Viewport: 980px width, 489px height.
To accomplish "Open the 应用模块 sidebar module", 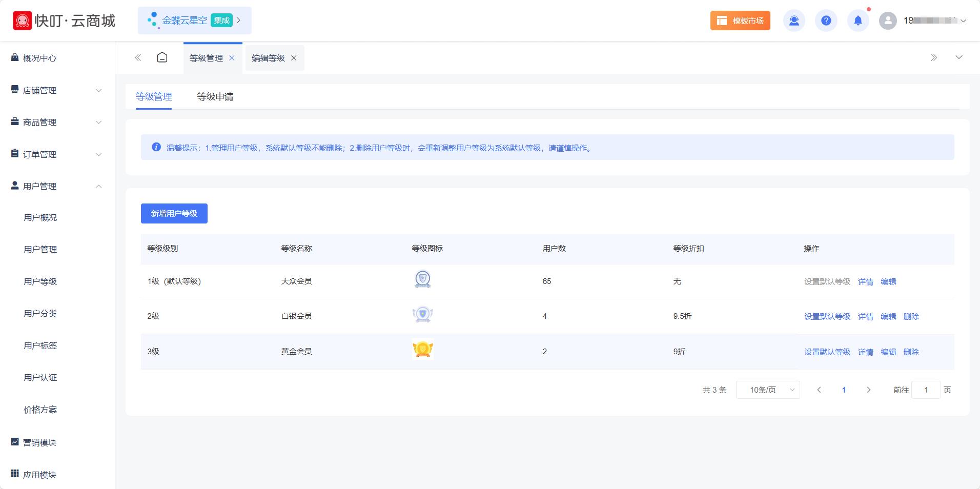I will pos(38,474).
